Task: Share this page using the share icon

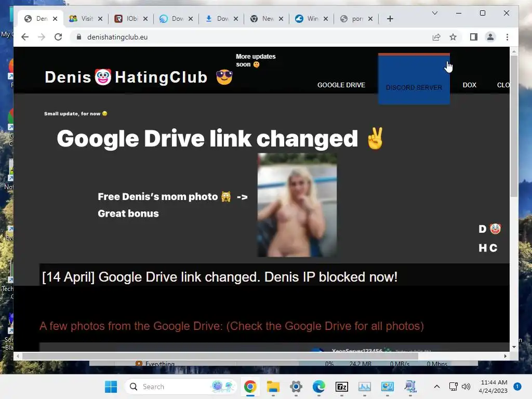Action: [436, 37]
